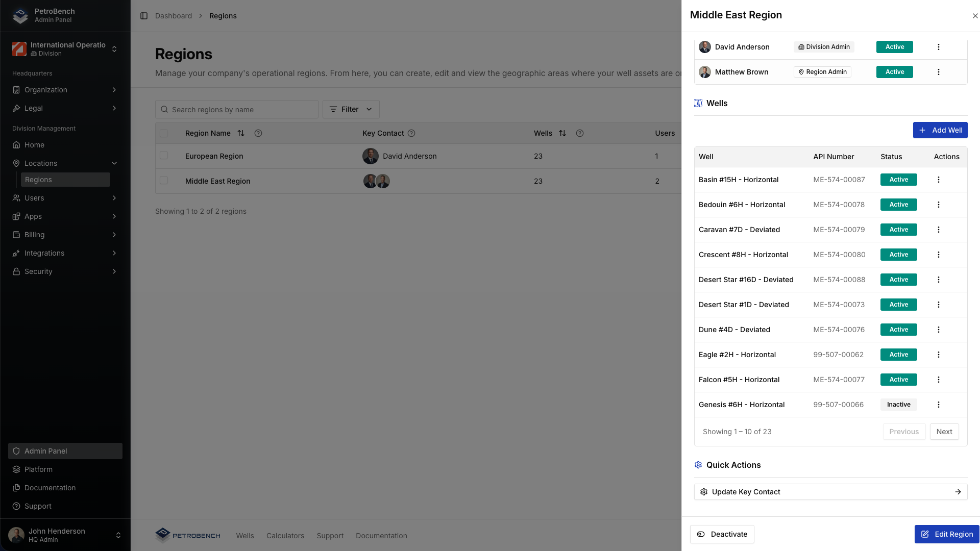Open the Filter dropdown above the regions table

[x=351, y=109]
